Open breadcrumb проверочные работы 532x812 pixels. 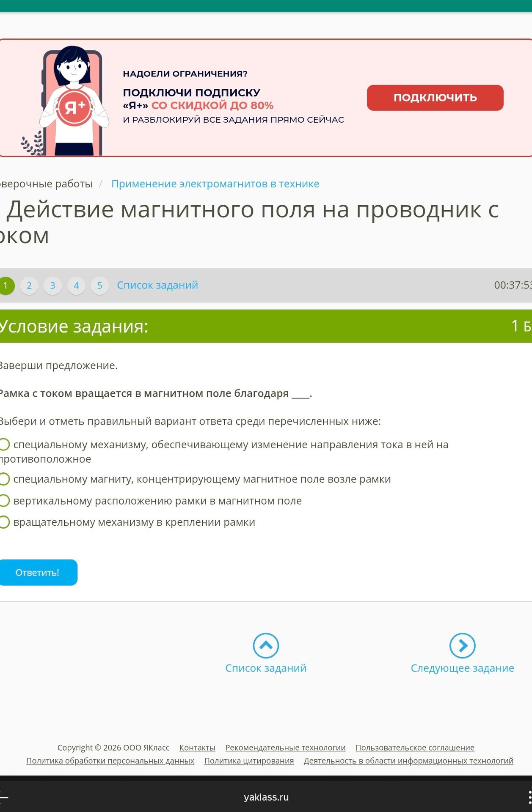[46, 184]
